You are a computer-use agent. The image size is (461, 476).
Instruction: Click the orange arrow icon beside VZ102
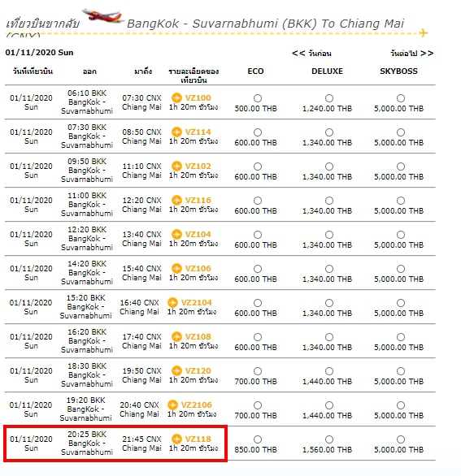[x=176, y=166]
